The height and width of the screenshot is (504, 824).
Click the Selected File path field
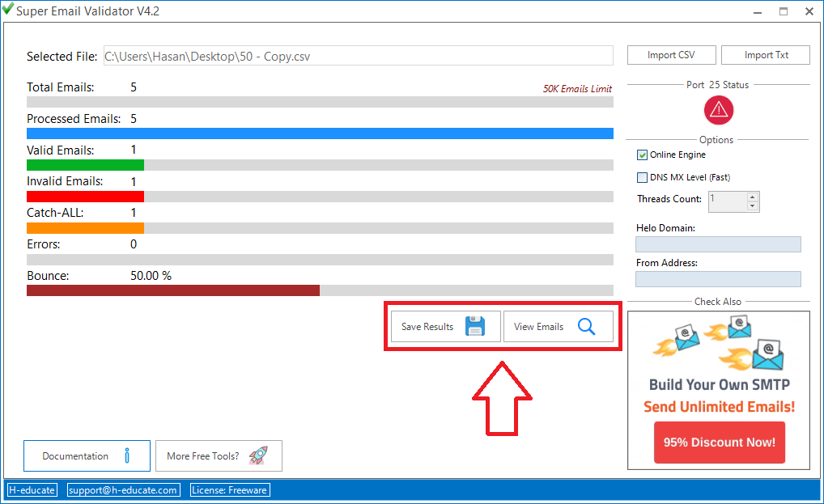(359, 56)
